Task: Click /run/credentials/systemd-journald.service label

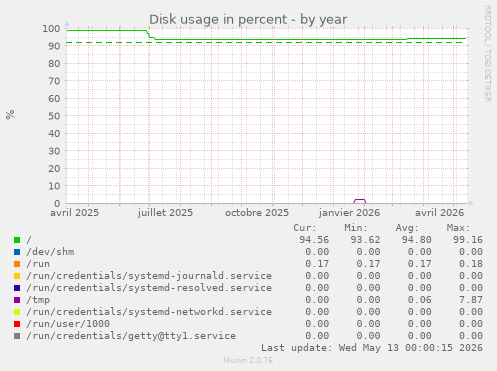Action: click(x=149, y=276)
